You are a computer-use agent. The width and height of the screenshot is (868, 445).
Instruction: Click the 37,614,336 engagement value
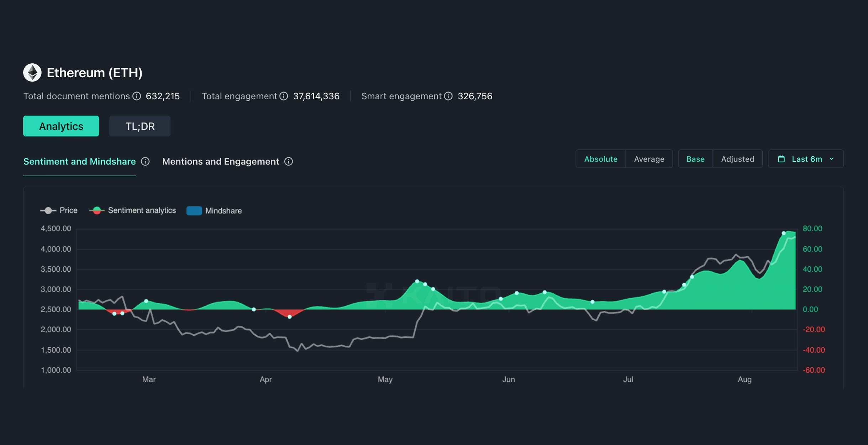[x=316, y=96]
